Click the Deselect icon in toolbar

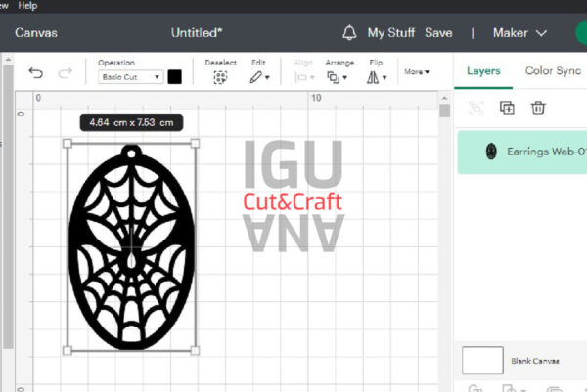(220, 76)
